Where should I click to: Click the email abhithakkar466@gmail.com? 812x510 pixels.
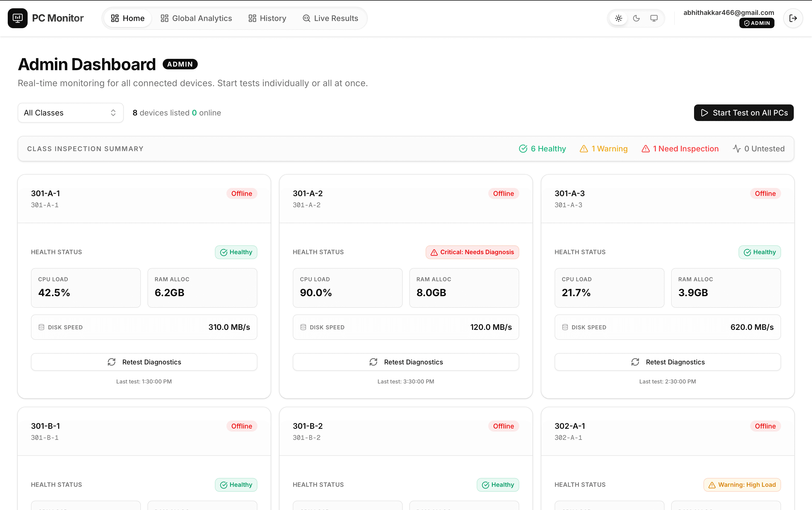[x=729, y=12]
